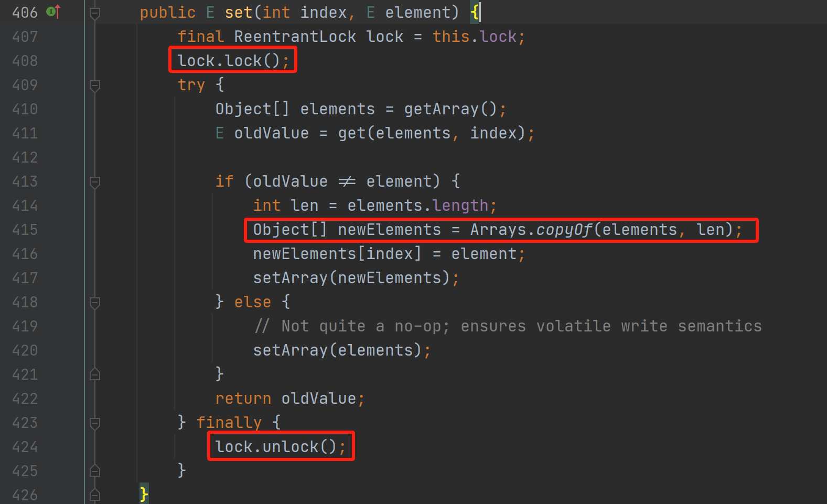Click 'elements.length' on line 414

[x=417, y=206]
